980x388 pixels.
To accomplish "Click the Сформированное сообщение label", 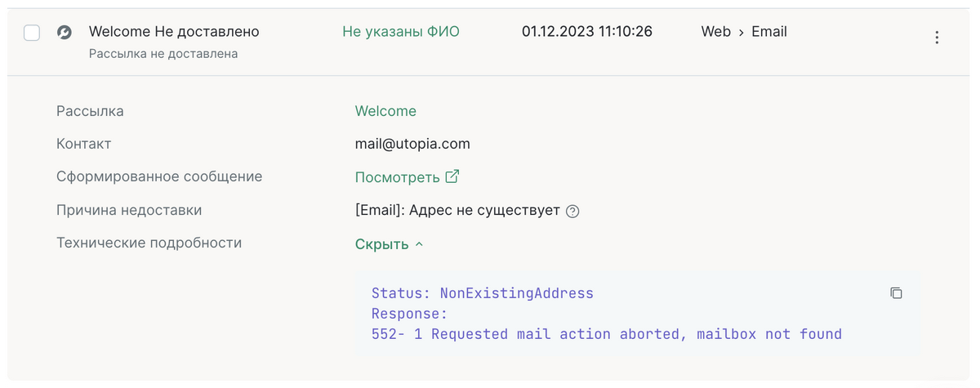I will [x=159, y=176].
